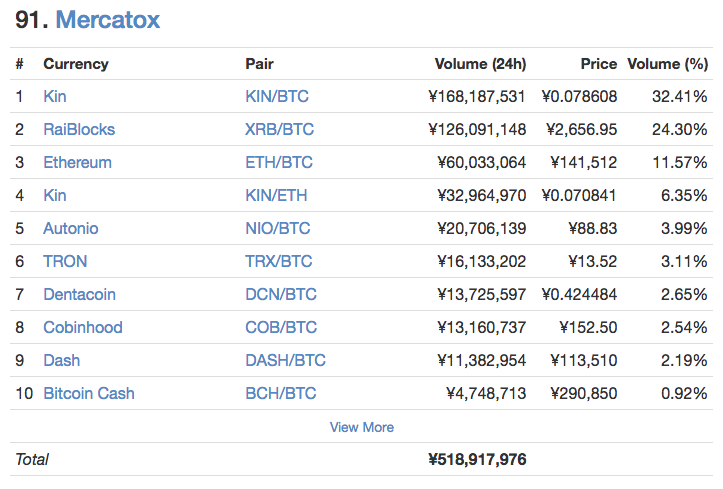Open the Dentacoin currency link
The width and height of the screenshot is (723, 489).
coord(79,295)
